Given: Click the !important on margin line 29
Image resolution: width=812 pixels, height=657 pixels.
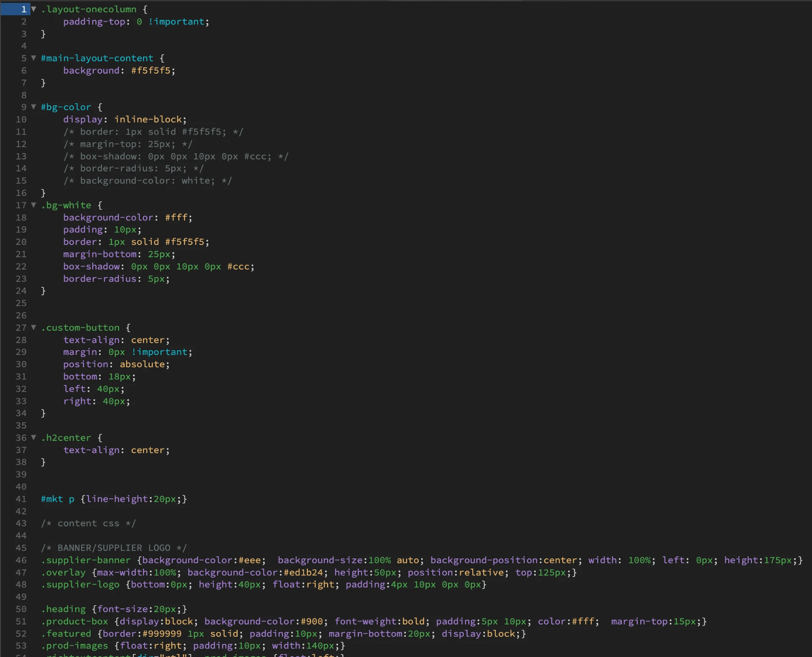Looking at the screenshot, I should pyautogui.click(x=159, y=352).
